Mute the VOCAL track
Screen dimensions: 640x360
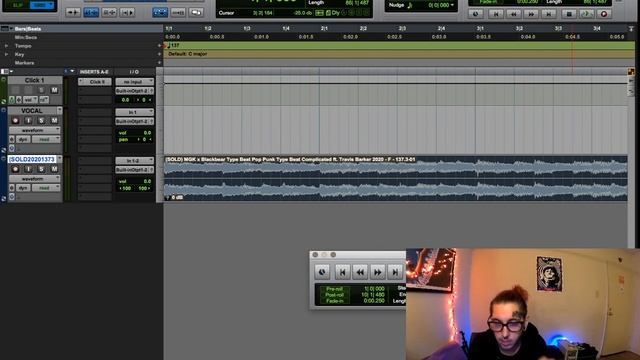point(54,120)
